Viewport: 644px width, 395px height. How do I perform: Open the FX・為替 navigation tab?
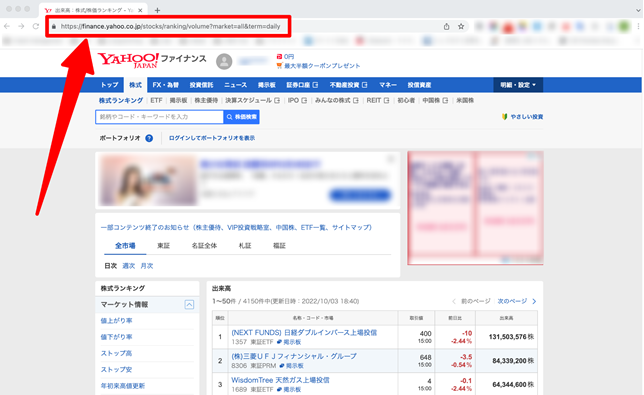166,85
